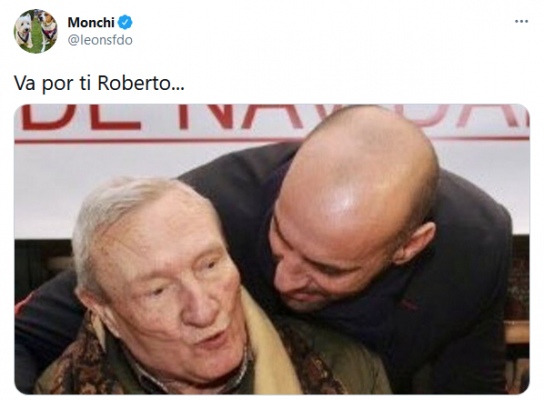
Task: Click the blue verified badge beside Monchi
Action: [x=125, y=22]
